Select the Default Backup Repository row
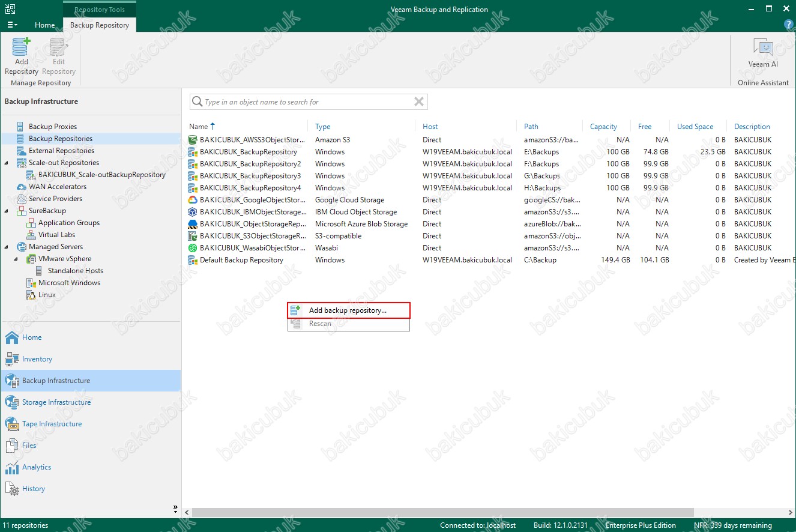Viewport: 796px width, 532px height. point(491,260)
